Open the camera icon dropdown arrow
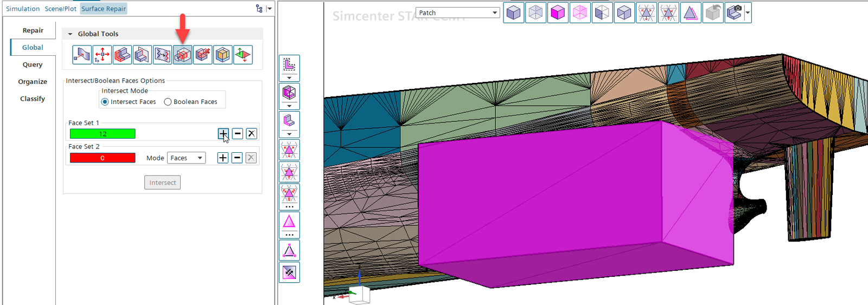Viewport: 868px width, 305px height. 748,12
